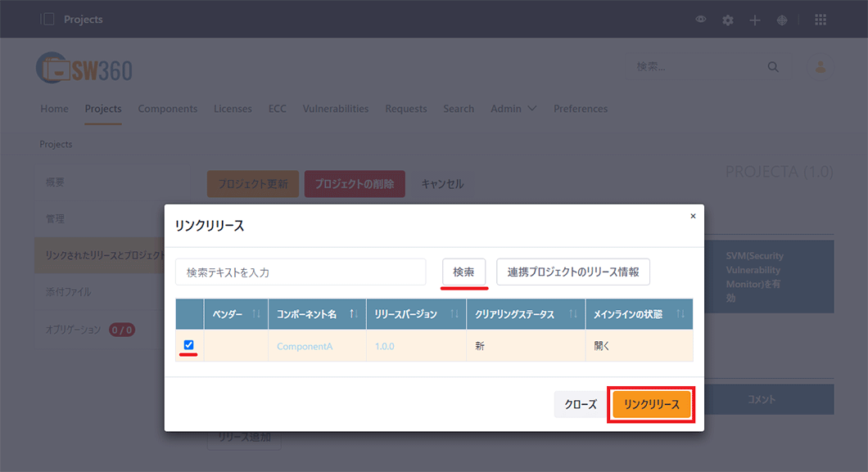868x472 pixels.
Task: Open the ComponentA link
Action: click(305, 346)
